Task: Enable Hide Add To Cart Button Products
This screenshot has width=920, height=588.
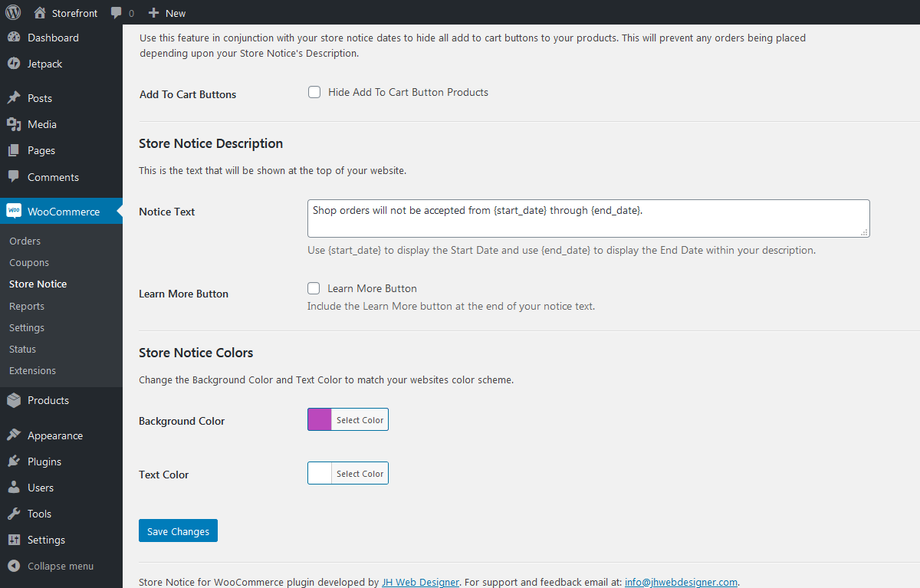Action: click(314, 91)
